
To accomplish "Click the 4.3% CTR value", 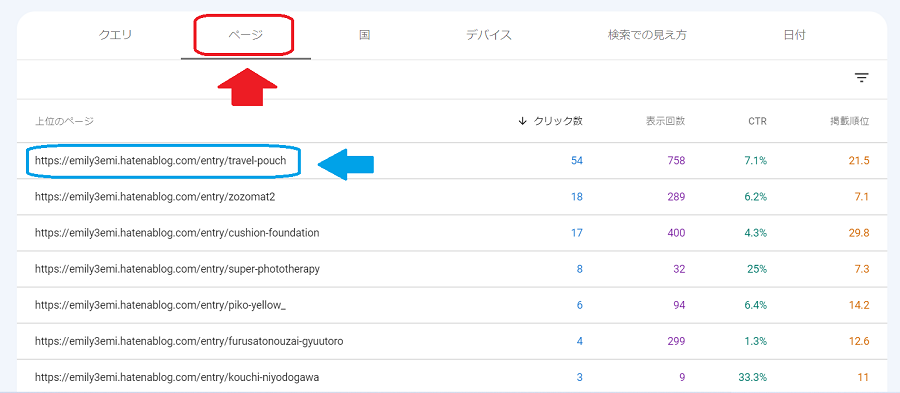I will (755, 233).
